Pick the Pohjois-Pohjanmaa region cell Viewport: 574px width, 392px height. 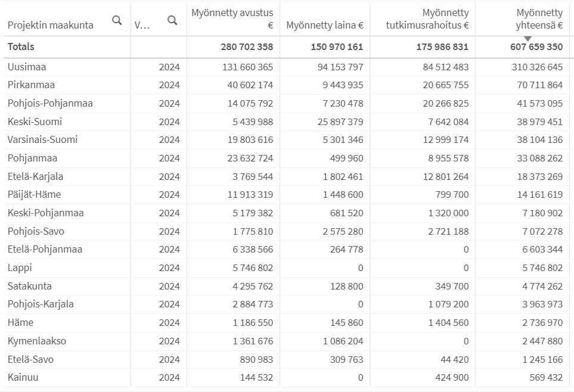(x=50, y=103)
